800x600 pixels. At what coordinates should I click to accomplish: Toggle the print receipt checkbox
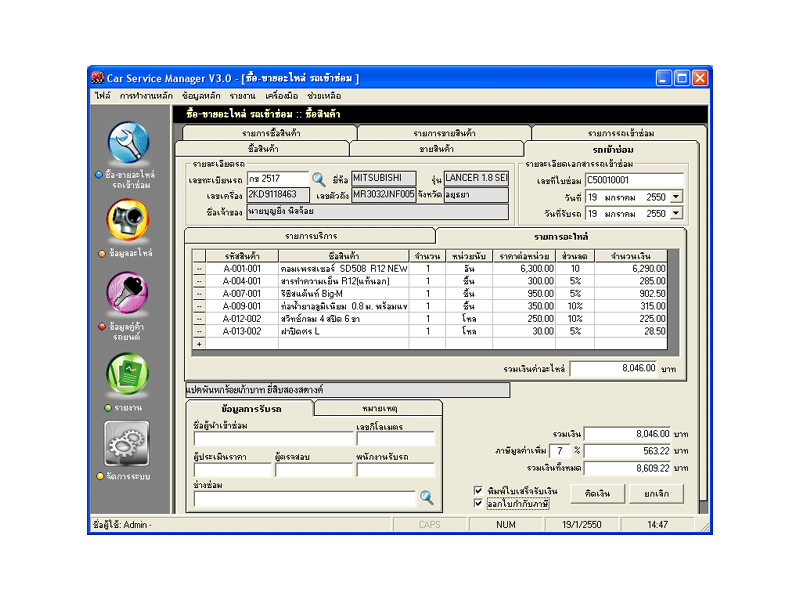tap(478, 490)
